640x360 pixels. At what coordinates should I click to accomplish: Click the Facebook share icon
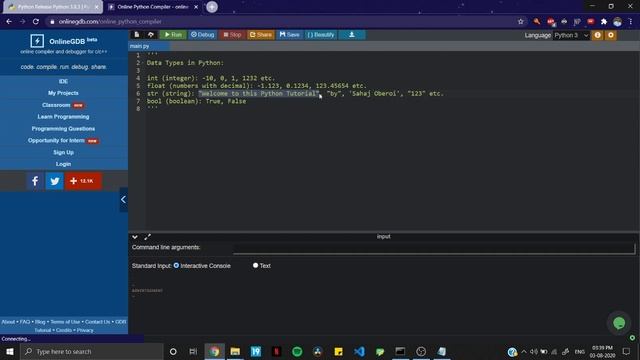tap(35, 181)
